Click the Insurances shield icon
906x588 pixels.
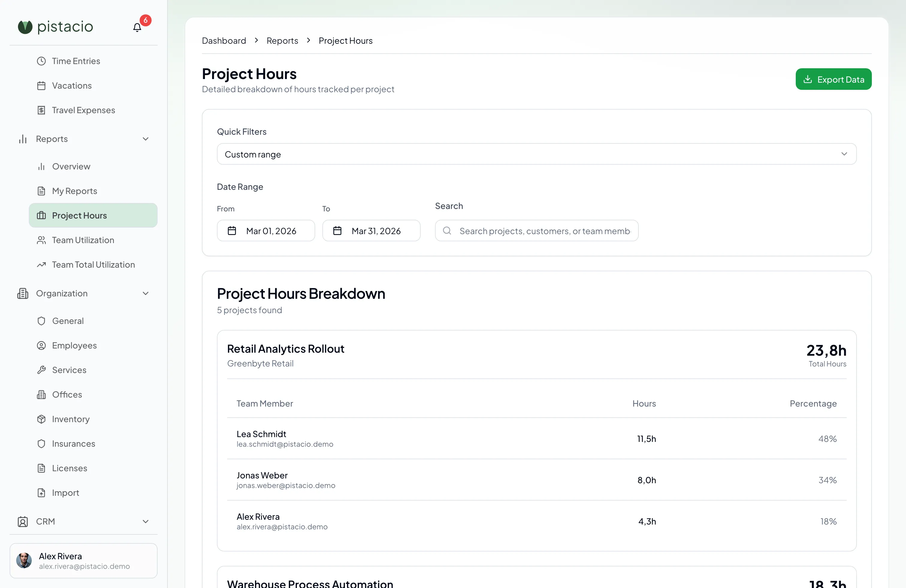coord(41,443)
